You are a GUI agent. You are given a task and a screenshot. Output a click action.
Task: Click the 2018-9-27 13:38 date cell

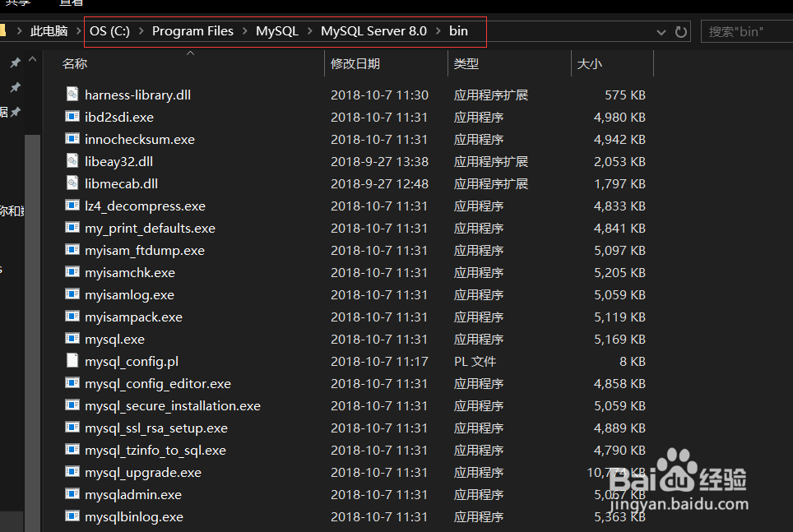[x=379, y=162]
